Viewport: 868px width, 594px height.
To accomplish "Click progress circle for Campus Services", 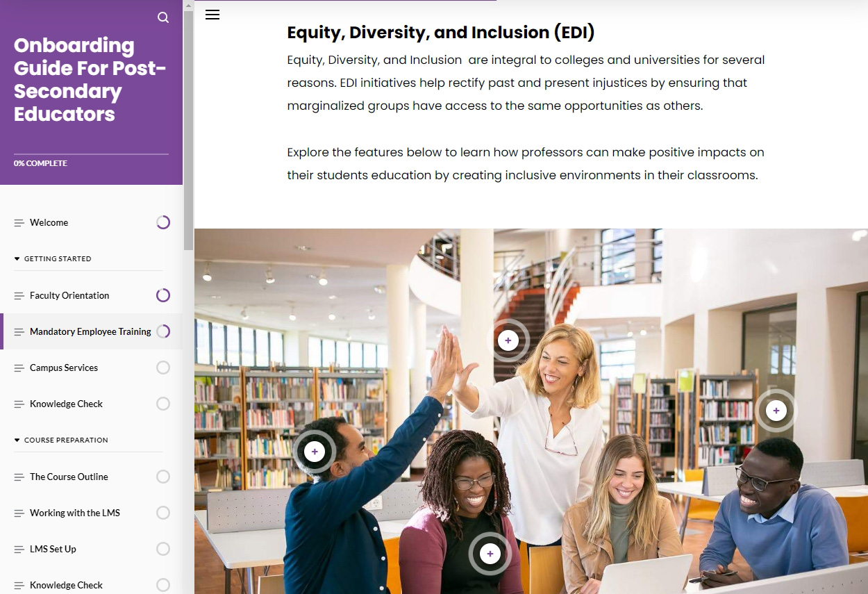I will [x=163, y=368].
